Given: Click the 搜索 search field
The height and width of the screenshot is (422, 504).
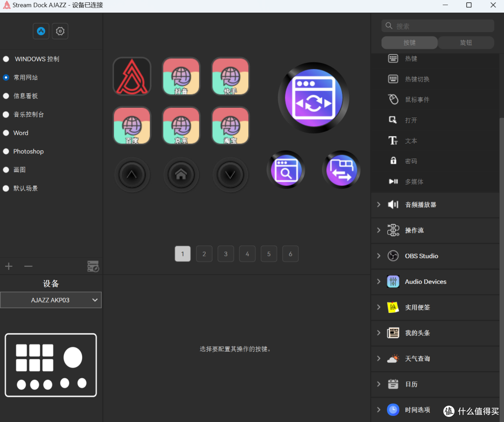Looking at the screenshot, I should click(x=438, y=26).
